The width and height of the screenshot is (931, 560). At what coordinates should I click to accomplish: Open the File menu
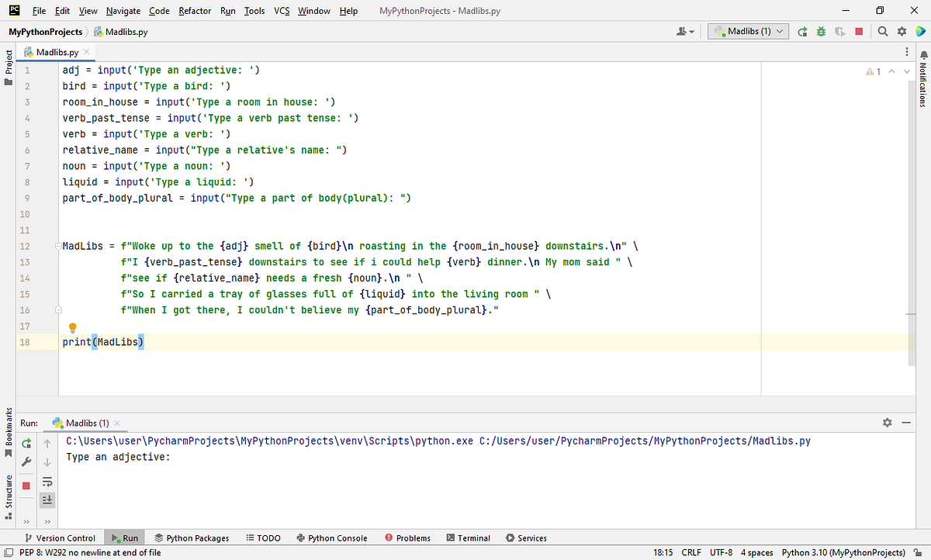point(40,11)
